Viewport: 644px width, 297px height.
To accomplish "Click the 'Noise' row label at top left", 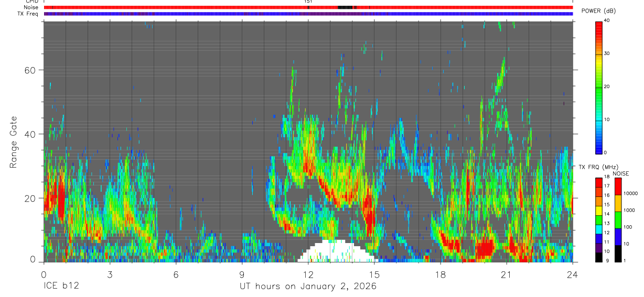I will (x=31, y=8).
